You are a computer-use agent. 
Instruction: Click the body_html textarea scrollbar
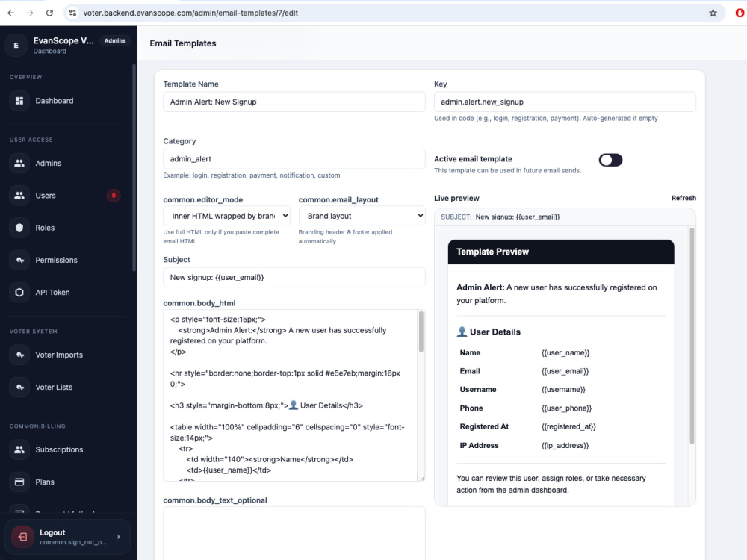(421, 332)
